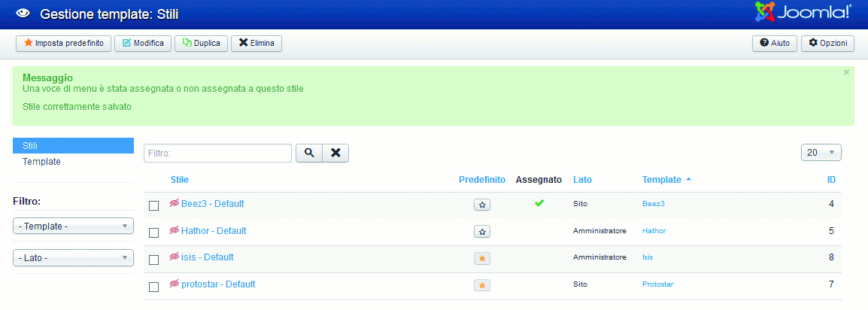Set Beez3 as default via star icon
The height and width of the screenshot is (310, 868).
pyautogui.click(x=482, y=205)
